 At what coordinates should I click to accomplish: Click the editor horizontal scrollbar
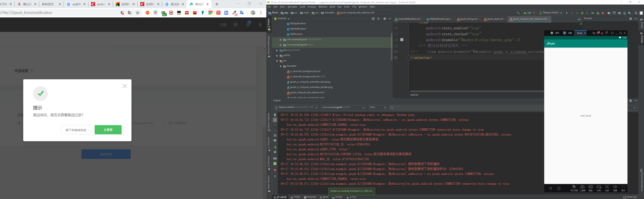coord(477,91)
